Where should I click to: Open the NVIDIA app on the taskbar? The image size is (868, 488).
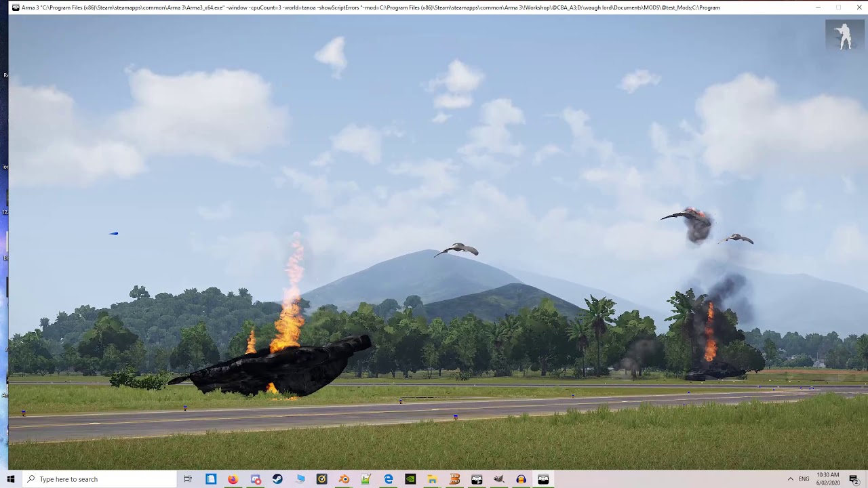pos(410,479)
